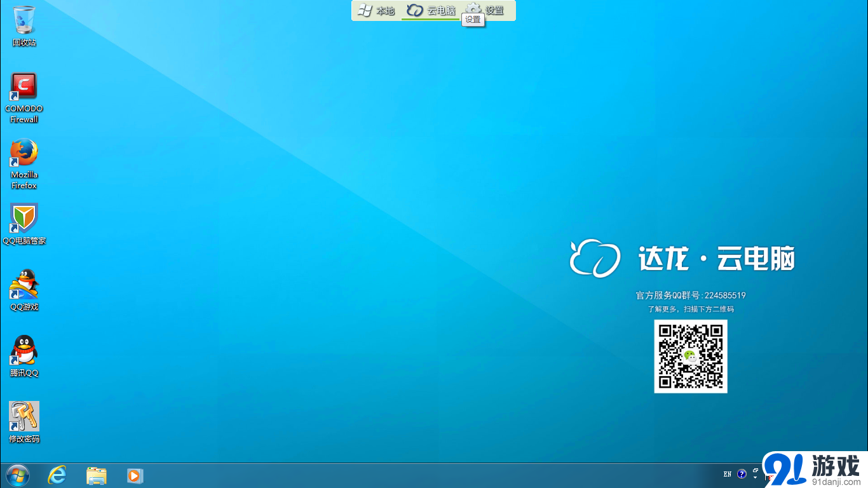868x488 pixels.
Task: Select the QQ电脑管家 shield icon
Action: click(x=24, y=224)
